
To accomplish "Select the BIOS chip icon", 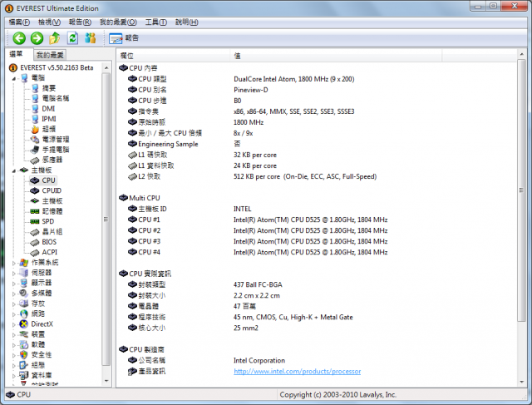I will click(x=35, y=242).
